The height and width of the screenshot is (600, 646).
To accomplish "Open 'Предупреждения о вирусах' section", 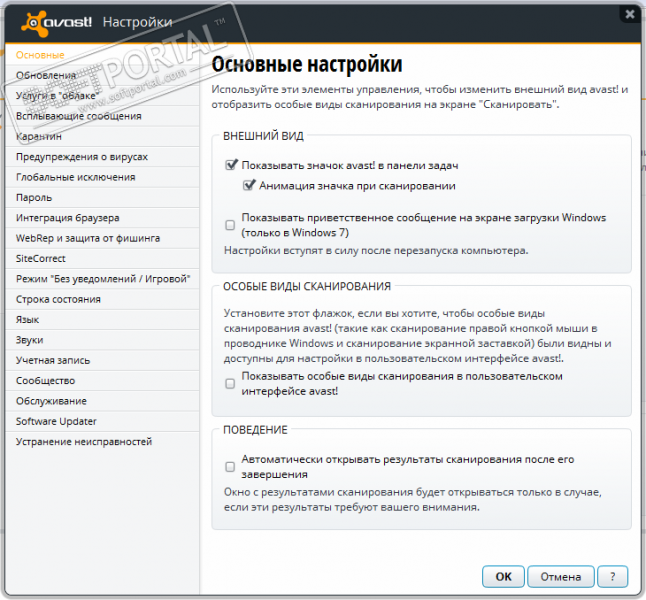I will pyautogui.click(x=102, y=157).
